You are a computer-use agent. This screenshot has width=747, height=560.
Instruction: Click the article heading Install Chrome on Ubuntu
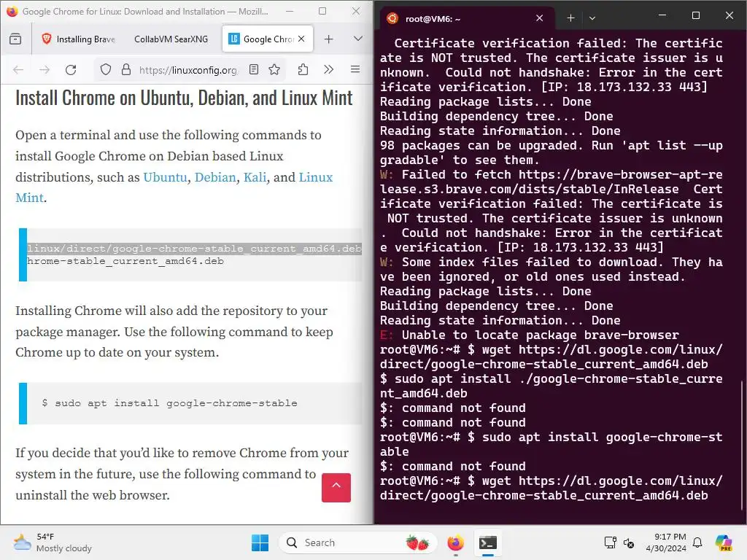[x=184, y=98]
